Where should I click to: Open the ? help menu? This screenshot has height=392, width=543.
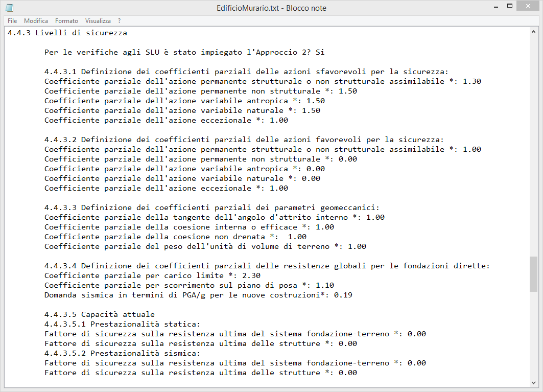click(119, 21)
